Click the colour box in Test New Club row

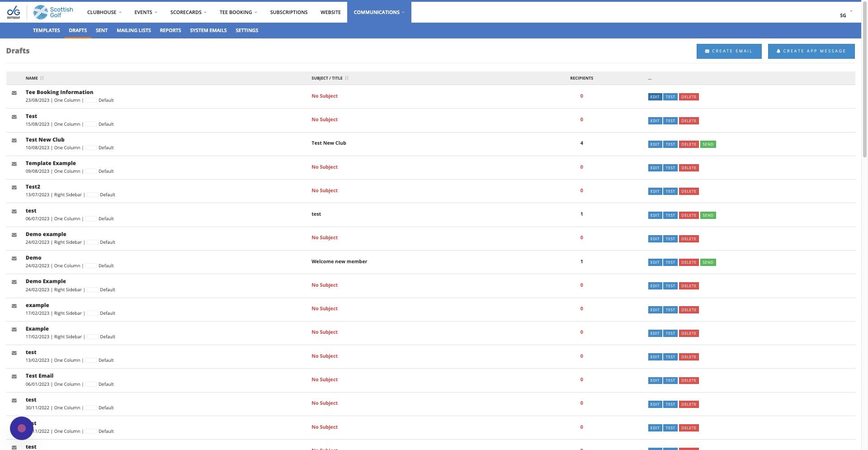pyautogui.click(x=91, y=148)
